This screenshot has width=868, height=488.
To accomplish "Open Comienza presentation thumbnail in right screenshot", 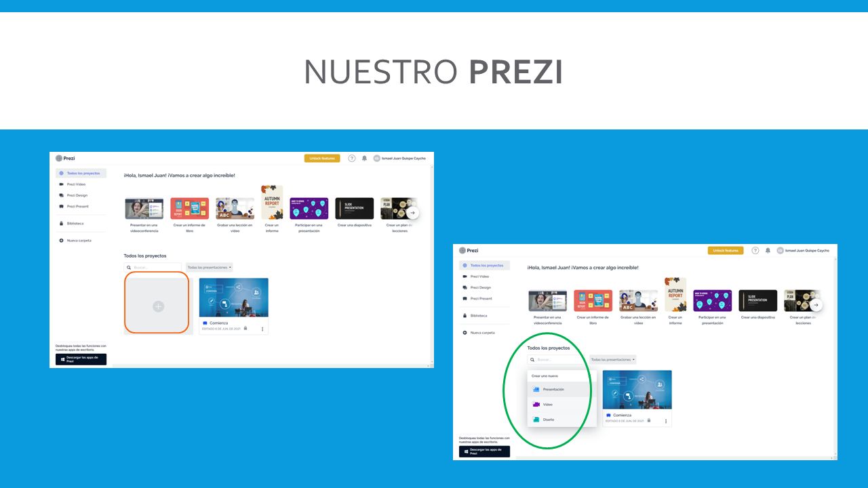I will 637,390.
